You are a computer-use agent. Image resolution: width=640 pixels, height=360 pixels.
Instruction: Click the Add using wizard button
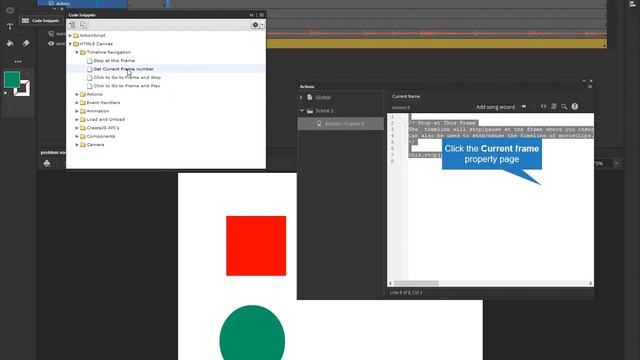click(496, 107)
